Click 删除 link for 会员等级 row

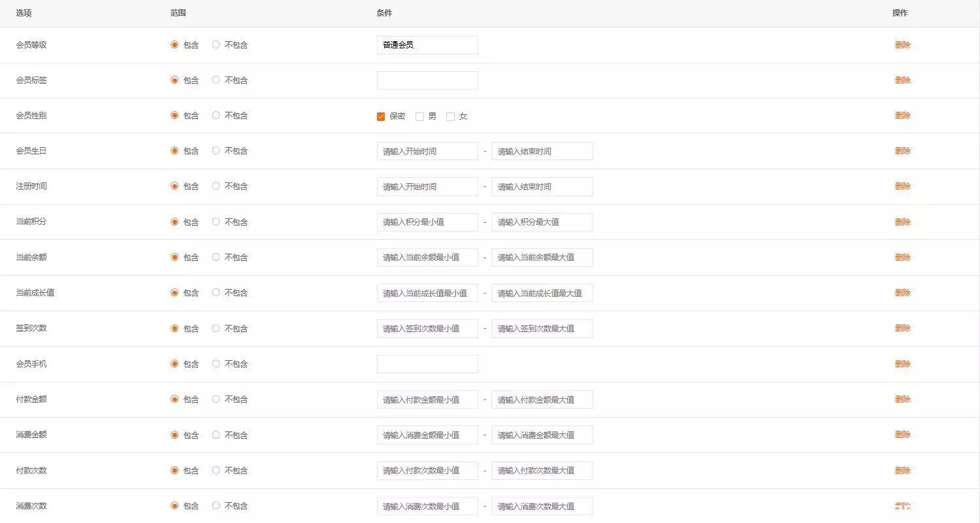[x=902, y=45]
